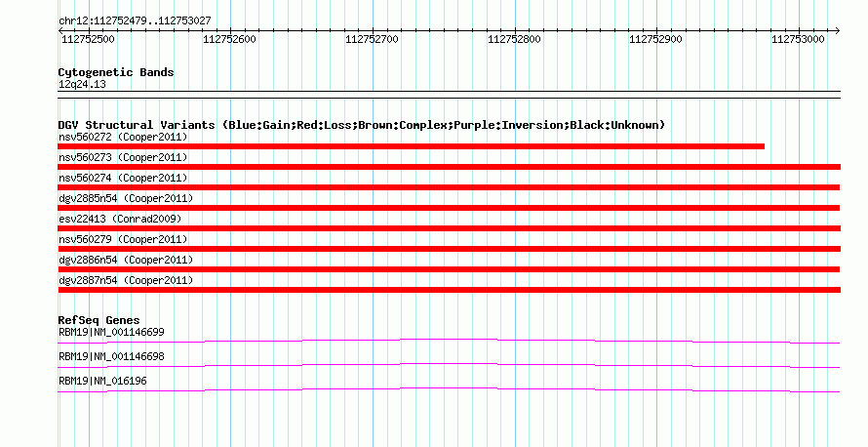The height and width of the screenshot is (447, 868).
Task: Click the red loss bar for dgv2887n54
Action: (450, 290)
